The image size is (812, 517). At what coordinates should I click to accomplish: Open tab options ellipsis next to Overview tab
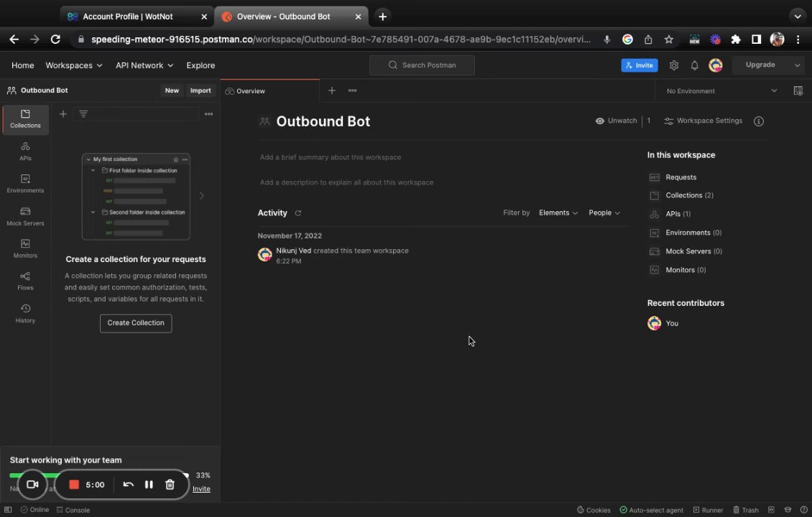pyautogui.click(x=352, y=90)
